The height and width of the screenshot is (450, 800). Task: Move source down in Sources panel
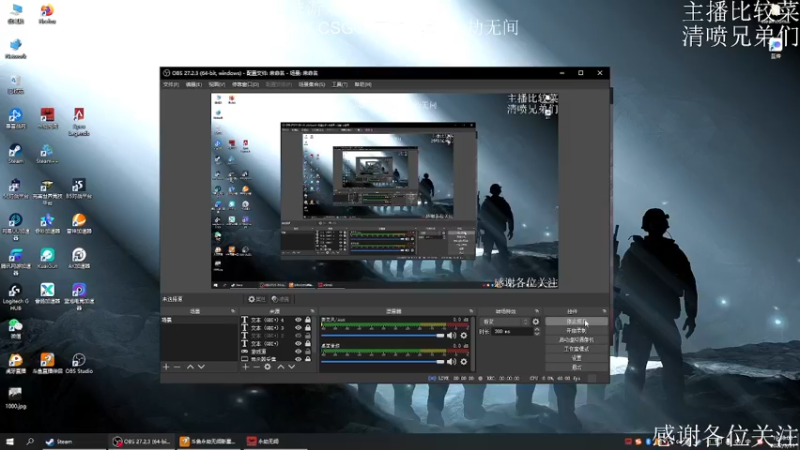(x=291, y=367)
